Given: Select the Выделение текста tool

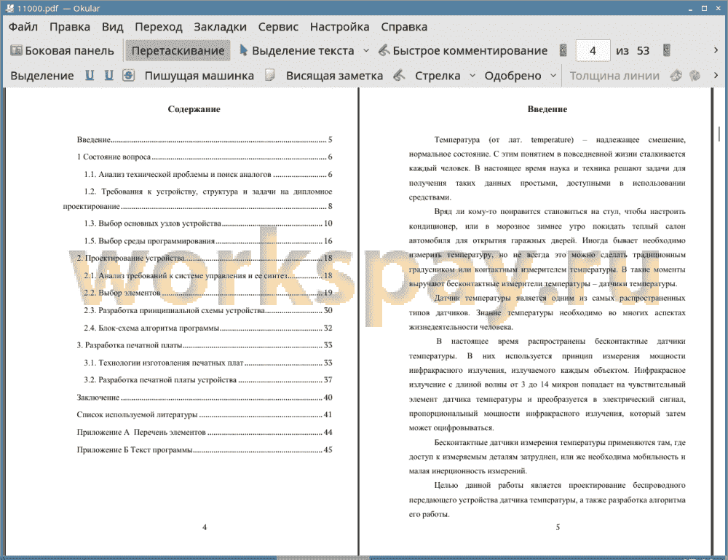Looking at the screenshot, I should [296, 51].
